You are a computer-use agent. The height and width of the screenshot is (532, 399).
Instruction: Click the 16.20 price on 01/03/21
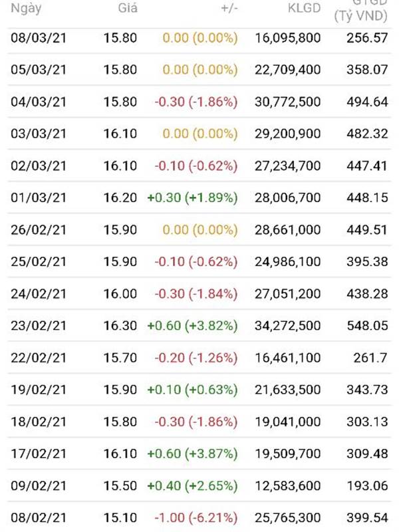point(120,198)
